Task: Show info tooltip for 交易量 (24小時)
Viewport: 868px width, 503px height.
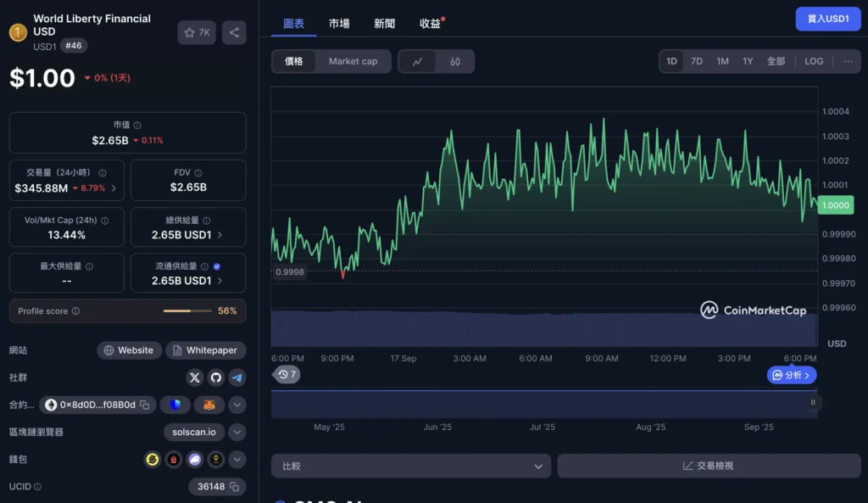Action: coord(103,173)
